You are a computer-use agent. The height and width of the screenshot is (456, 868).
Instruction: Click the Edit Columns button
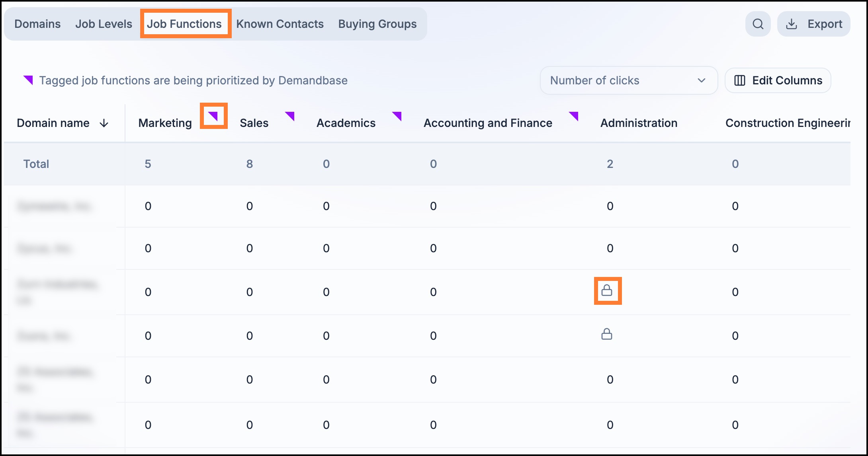tap(778, 80)
